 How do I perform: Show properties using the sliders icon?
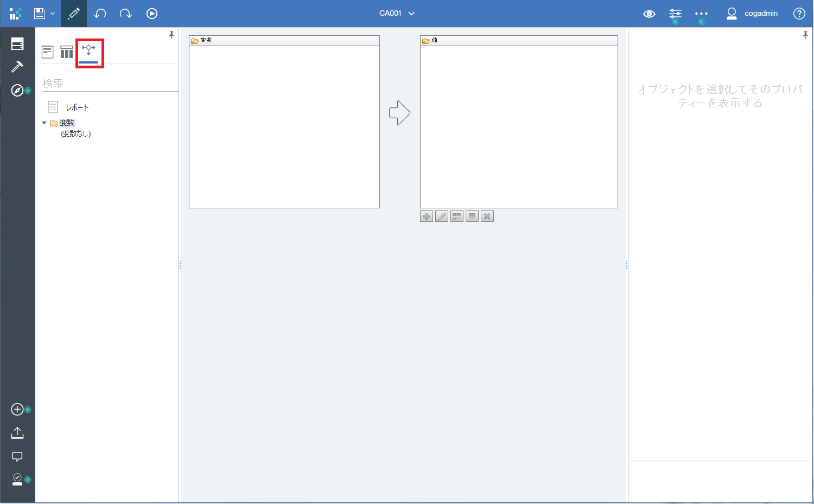(x=675, y=14)
